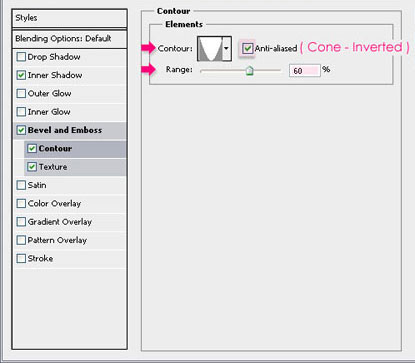415x363 pixels.
Task: Uncheck the Bevel and Emboss checkbox
Action: click(21, 130)
